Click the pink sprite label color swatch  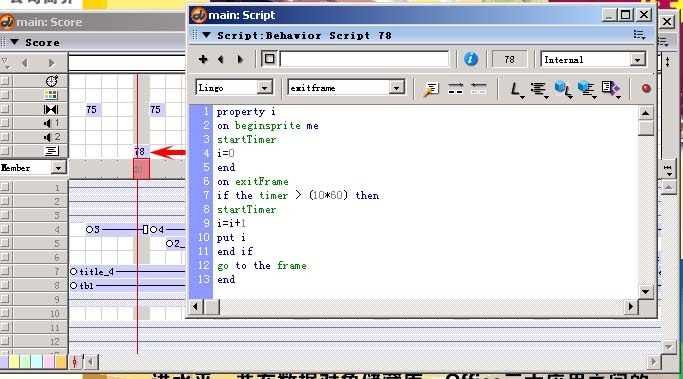(49, 362)
